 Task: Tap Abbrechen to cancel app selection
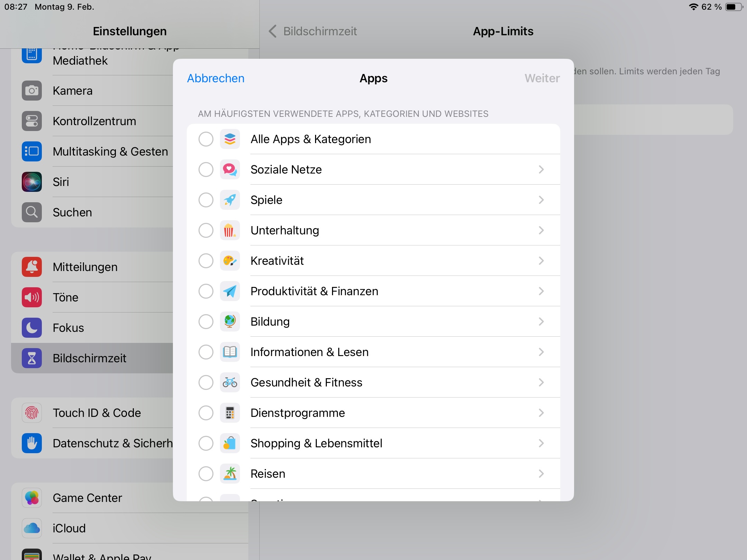(216, 78)
